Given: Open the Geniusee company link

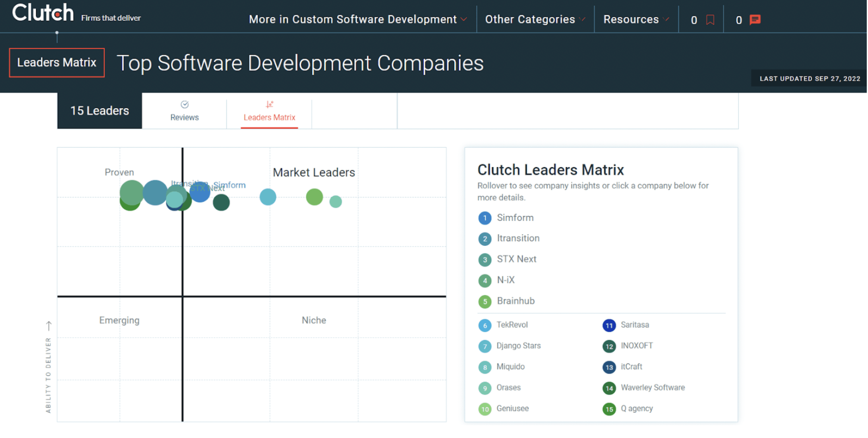Looking at the screenshot, I should pos(512,409).
